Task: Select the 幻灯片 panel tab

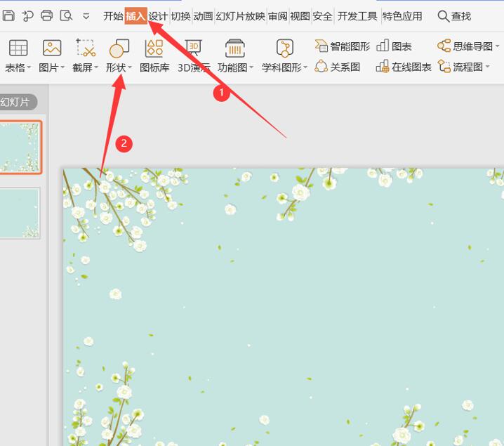Action: point(18,102)
